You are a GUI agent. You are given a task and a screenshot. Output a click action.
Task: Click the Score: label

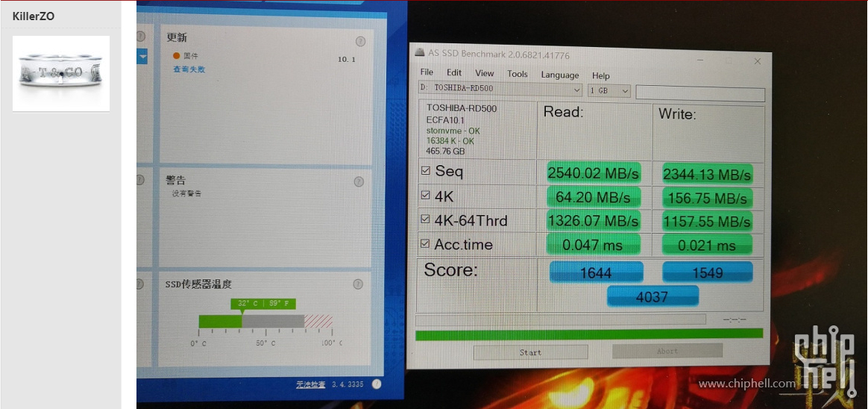click(450, 270)
